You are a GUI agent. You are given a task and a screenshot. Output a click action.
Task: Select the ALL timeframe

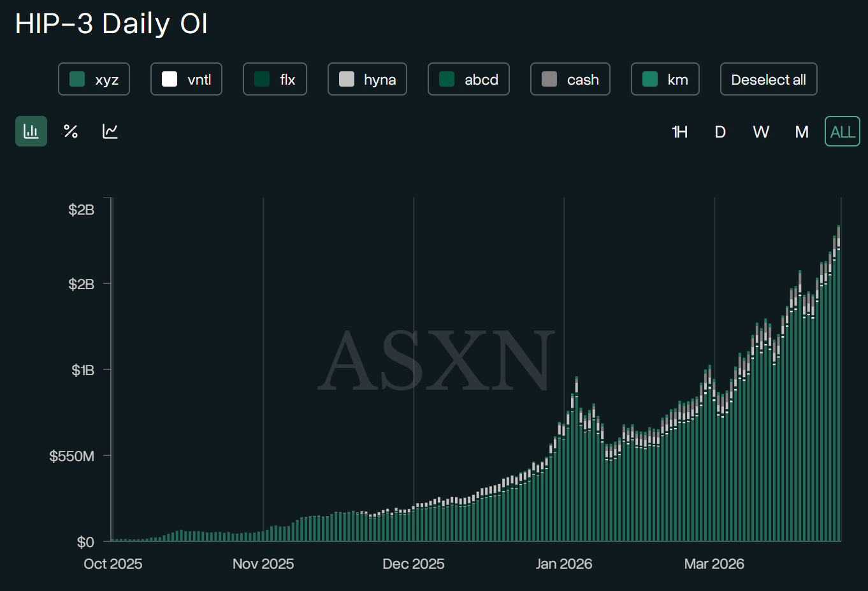pyautogui.click(x=842, y=131)
